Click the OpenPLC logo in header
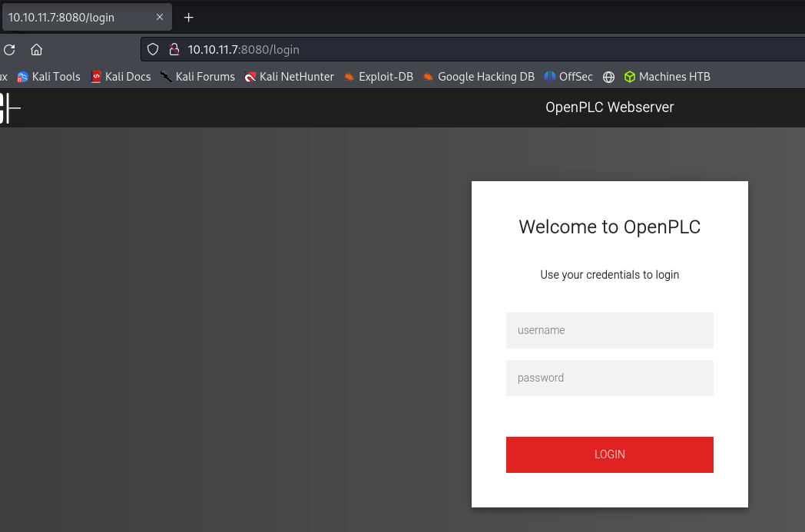805x532 pixels. click(10, 107)
